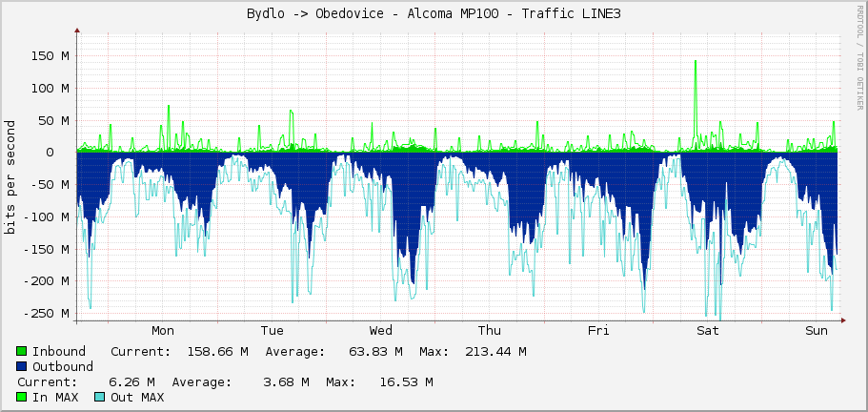Select the Fri label on time axis
The image size is (868, 412).
pyautogui.click(x=598, y=331)
